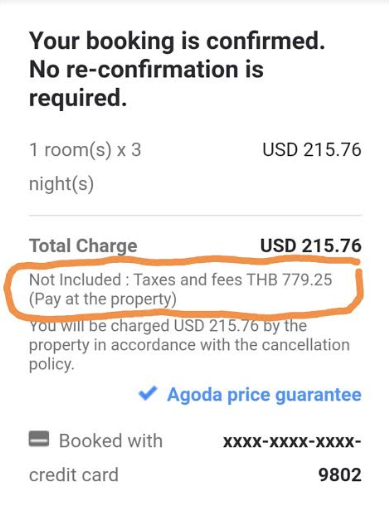Click the blue checkmark icon
This screenshot has width=389, height=512.
click(148, 394)
